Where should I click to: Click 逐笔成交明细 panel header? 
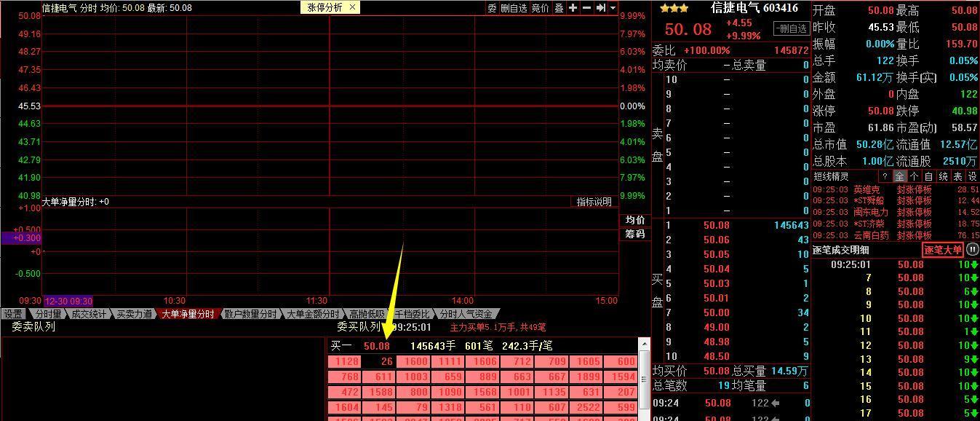[x=840, y=250]
